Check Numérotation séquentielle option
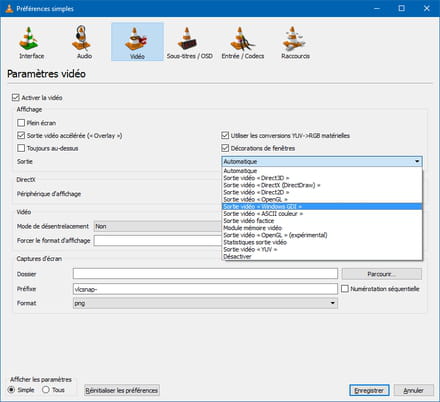The image size is (440, 402). 345,289
